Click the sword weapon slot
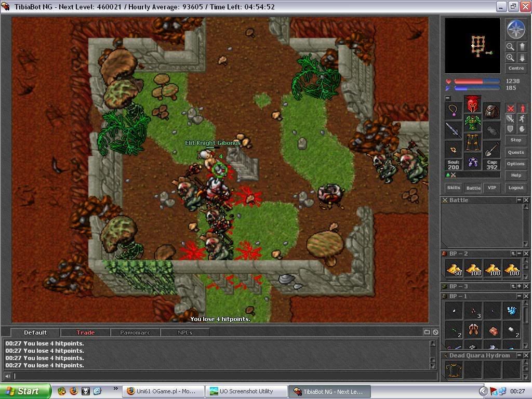Screen dimensions: 532x399 coord(453,130)
